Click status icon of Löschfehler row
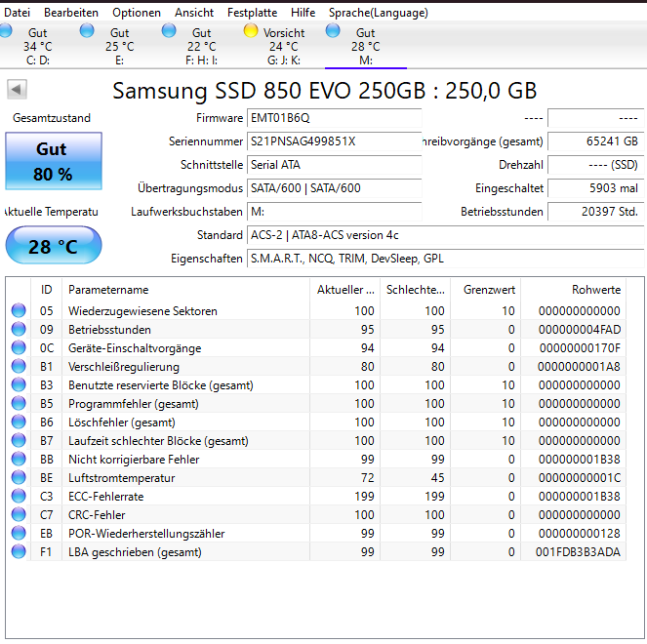 coord(19,423)
